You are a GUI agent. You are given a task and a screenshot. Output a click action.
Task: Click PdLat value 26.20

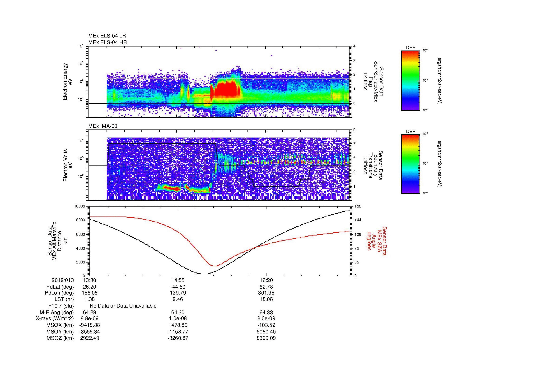(x=89, y=287)
